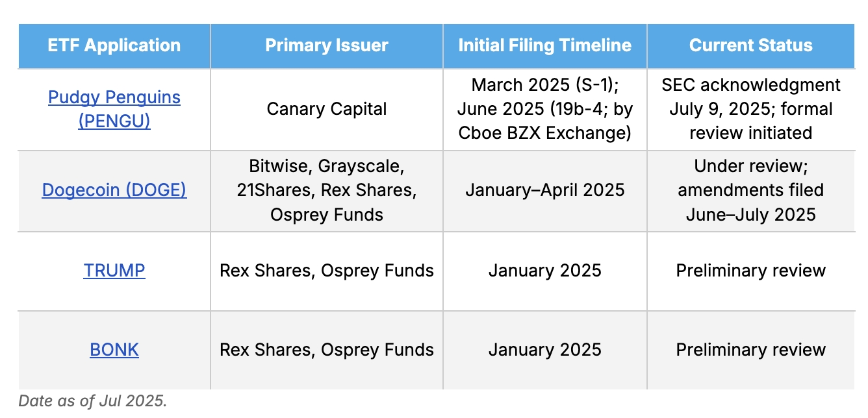The width and height of the screenshot is (868, 418).
Task: Click TRUMP row's Preliminary review status
Action: click(751, 271)
